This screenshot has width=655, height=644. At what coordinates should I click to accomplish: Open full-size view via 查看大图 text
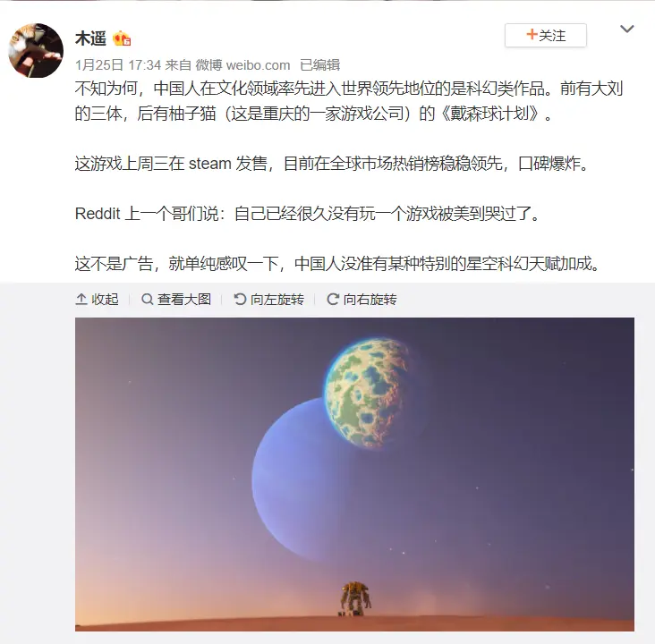[184, 300]
